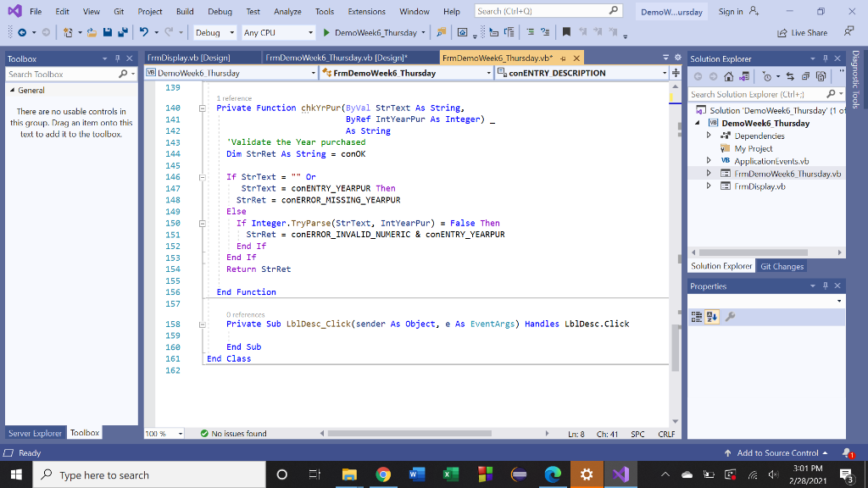This screenshot has height=488, width=868.
Task: Toggle a bookmark using the bookmark toolbar icon
Action: click(x=566, y=31)
